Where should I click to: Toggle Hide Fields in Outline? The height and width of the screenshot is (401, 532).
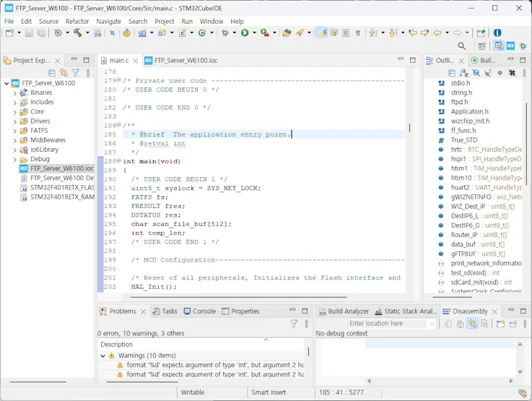click(x=476, y=73)
